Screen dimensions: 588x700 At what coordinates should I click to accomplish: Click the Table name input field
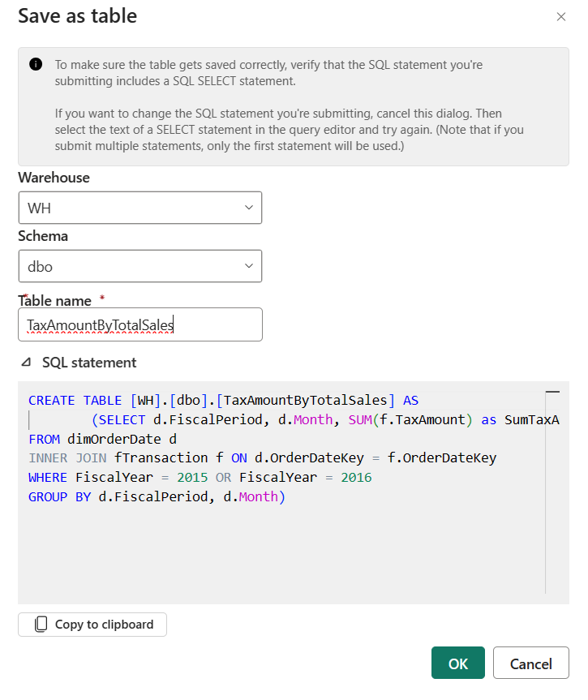[139, 324]
